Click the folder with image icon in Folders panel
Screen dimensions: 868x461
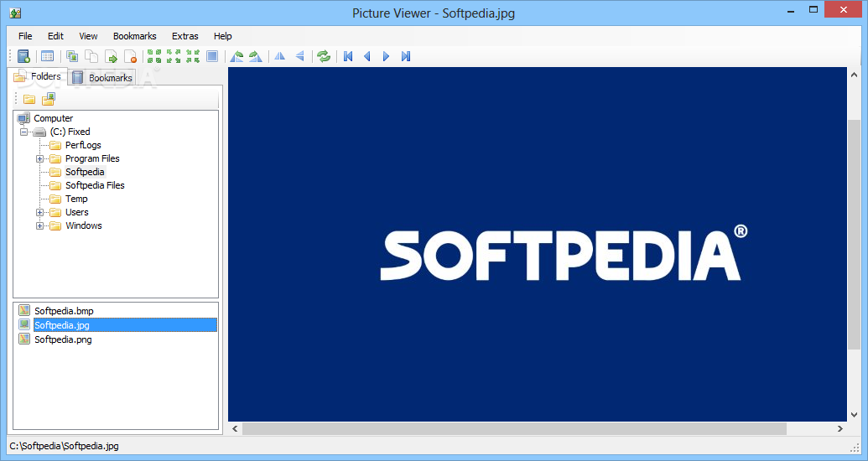click(x=49, y=99)
